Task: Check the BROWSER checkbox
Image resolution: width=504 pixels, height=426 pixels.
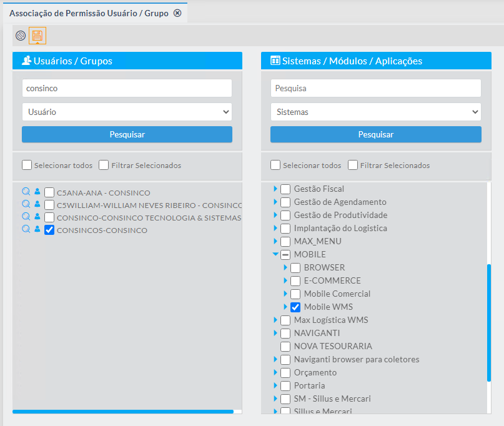Action: 295,267
